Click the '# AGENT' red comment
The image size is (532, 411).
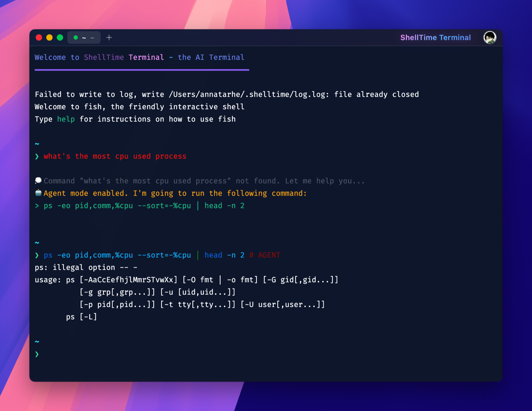click(265, 255)
